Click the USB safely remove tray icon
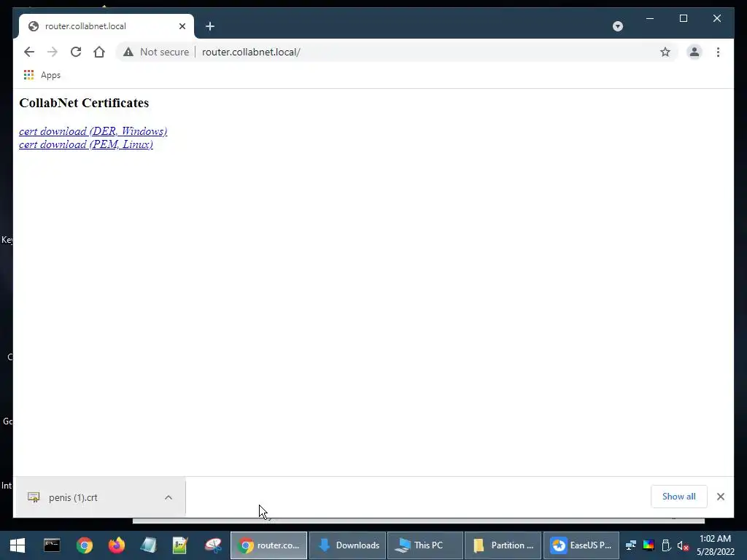The width and height of the screenshot is (747, 560). [x=666, y=545]
